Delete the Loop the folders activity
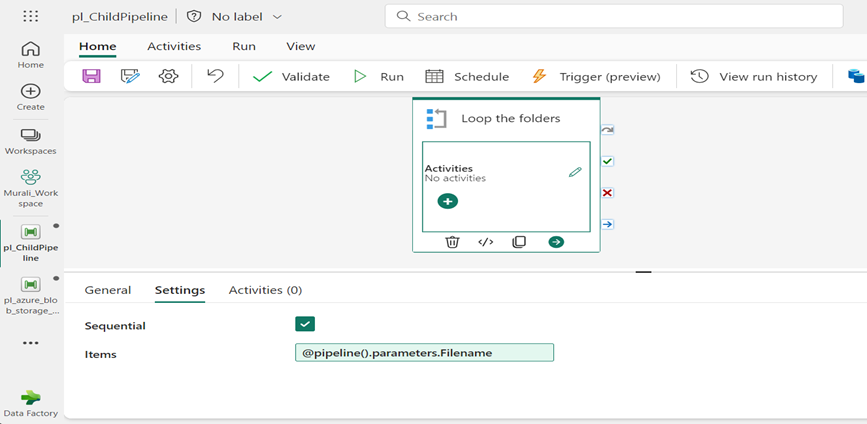 (452, 242)
